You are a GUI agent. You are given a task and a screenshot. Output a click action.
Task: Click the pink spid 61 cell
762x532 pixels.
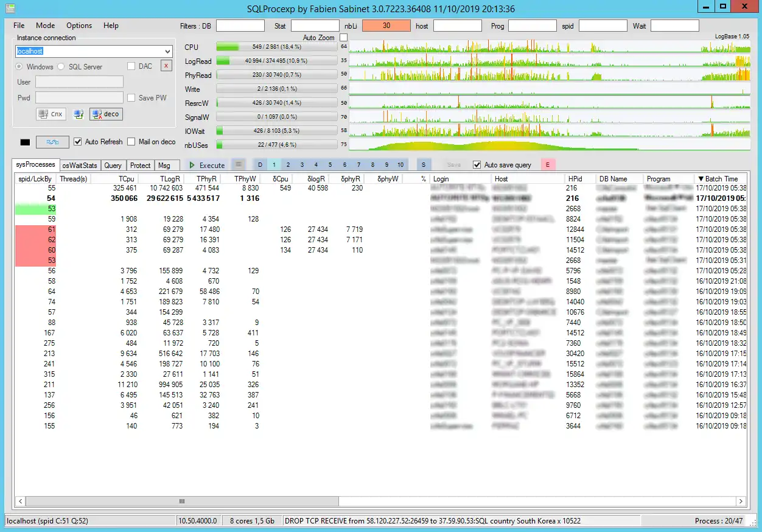pos(35,229)
